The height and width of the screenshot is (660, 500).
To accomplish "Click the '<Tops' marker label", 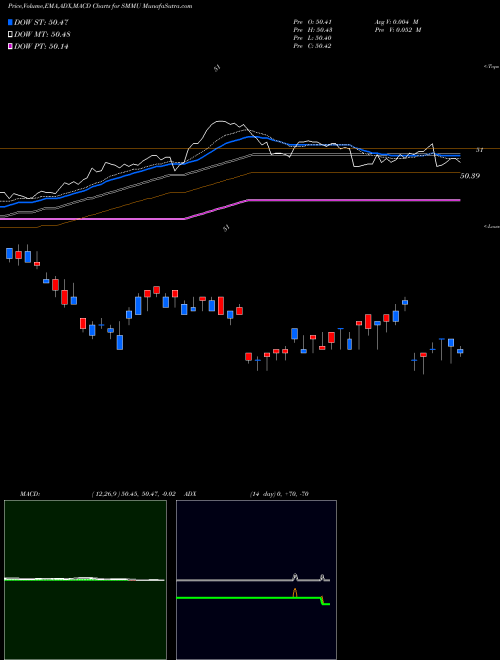I will point(492,67).
